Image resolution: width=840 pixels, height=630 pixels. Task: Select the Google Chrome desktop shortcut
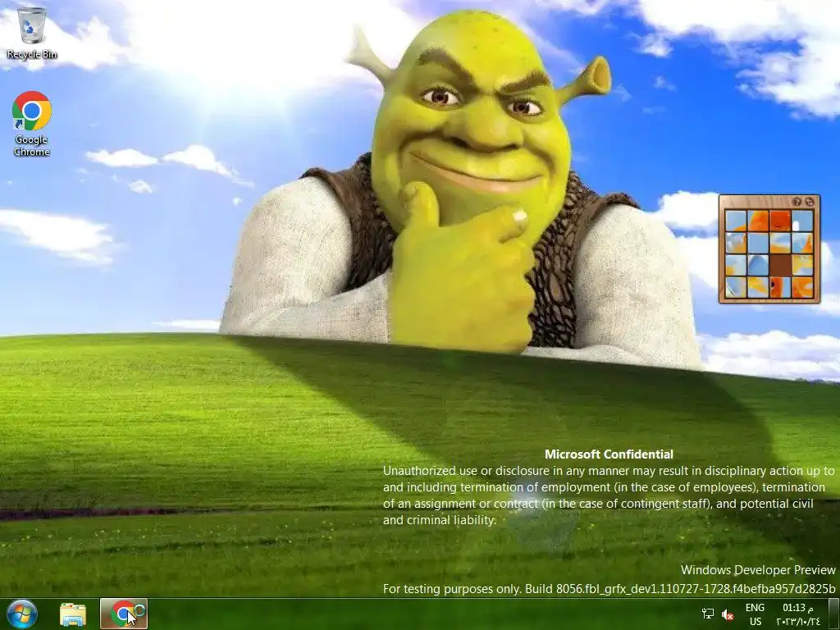32,124
